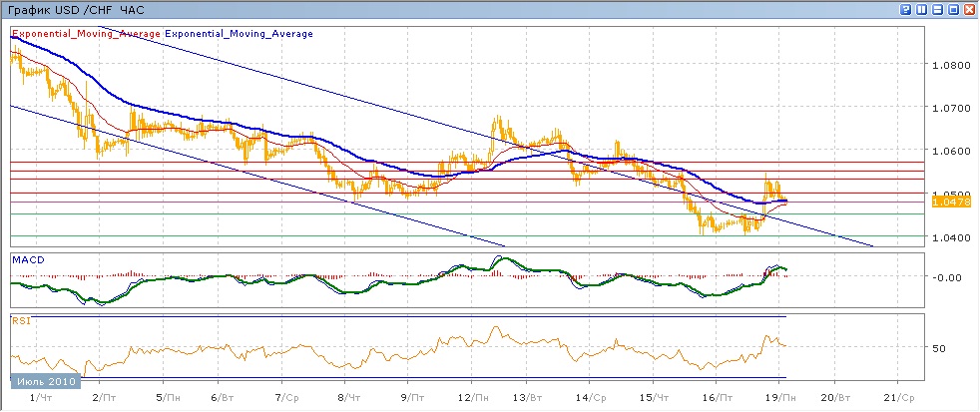Click the 1.0400 price axis label

951,237
